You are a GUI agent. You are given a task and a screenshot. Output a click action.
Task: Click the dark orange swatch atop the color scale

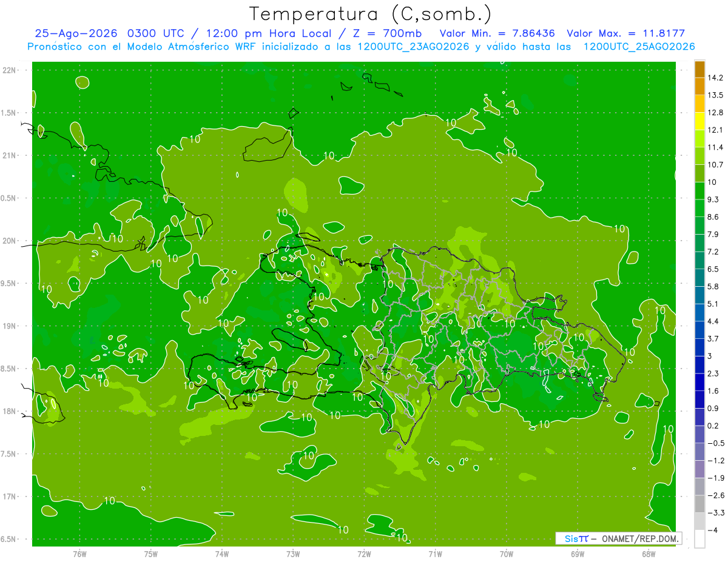699,70
